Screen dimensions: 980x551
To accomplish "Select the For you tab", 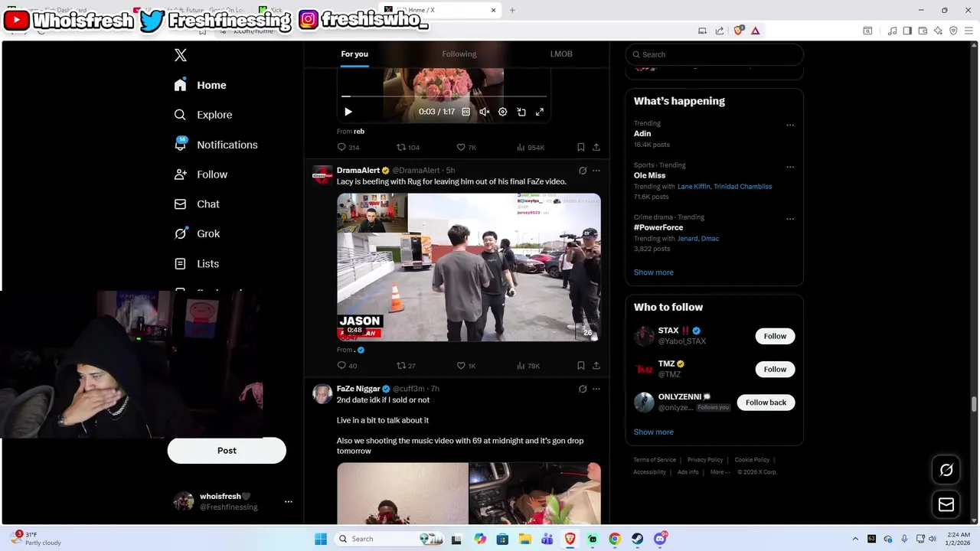I will 354,54.
